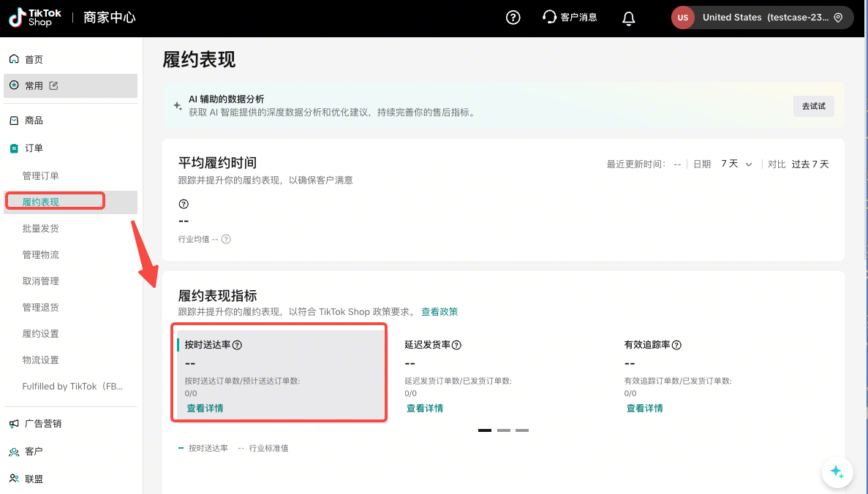The height and width of the screenshot is (494, 868).
Task: Open the 7 天 date range dropdown
Action: (736, 164)
